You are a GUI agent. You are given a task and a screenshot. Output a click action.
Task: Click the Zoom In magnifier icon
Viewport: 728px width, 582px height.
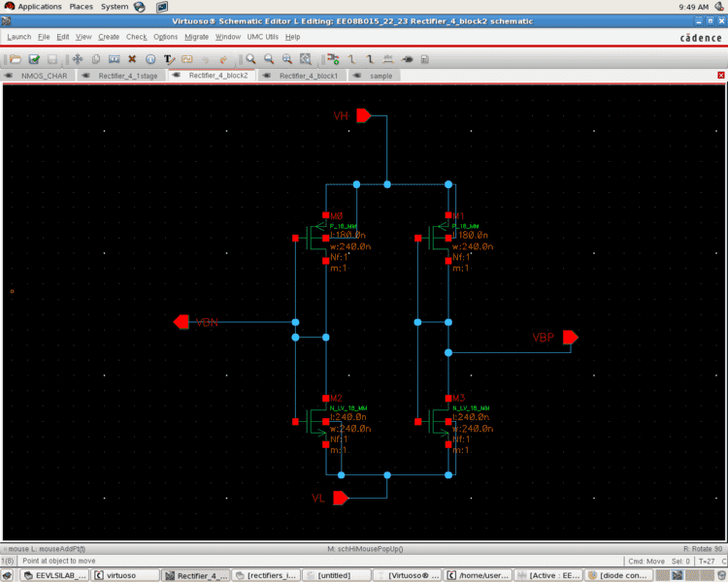(250, 59)
